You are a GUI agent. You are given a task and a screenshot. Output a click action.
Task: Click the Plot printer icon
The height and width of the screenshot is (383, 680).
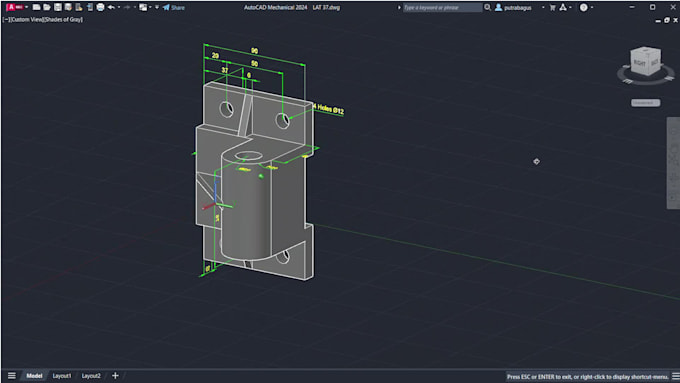tap(100, 7)
